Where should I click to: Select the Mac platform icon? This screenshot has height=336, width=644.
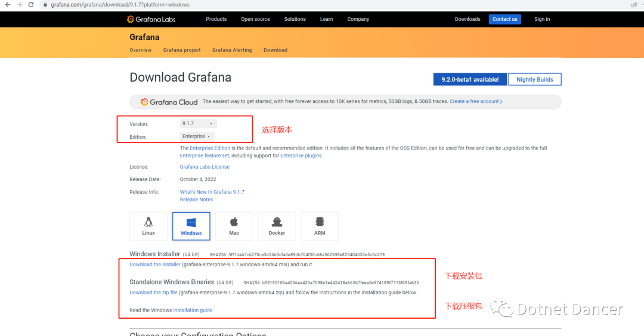234,226
